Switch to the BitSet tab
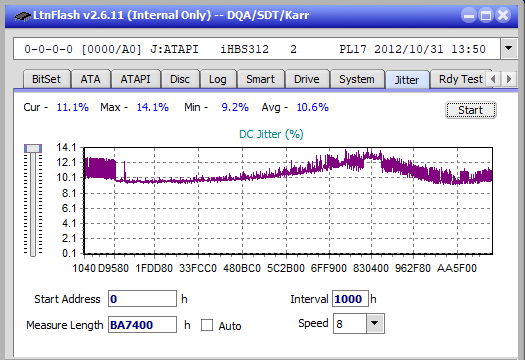525x360 pixels. click(47, 79)
